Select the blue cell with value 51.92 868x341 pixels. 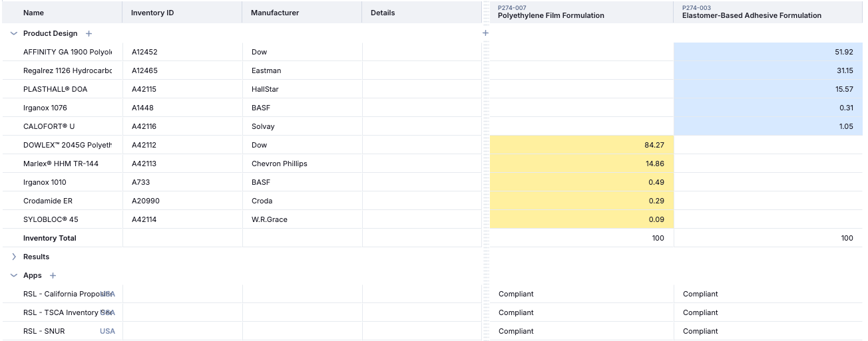(767, 52)
